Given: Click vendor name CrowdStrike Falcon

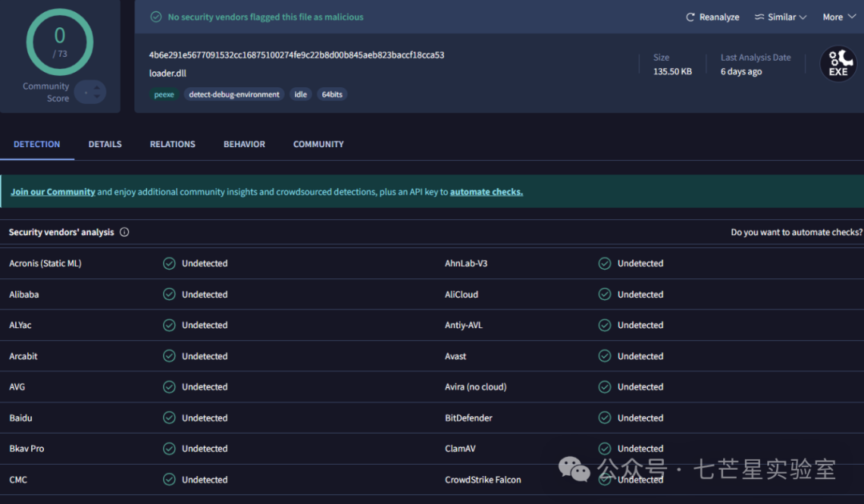Looking at the screenshot, I should point(482,479).
